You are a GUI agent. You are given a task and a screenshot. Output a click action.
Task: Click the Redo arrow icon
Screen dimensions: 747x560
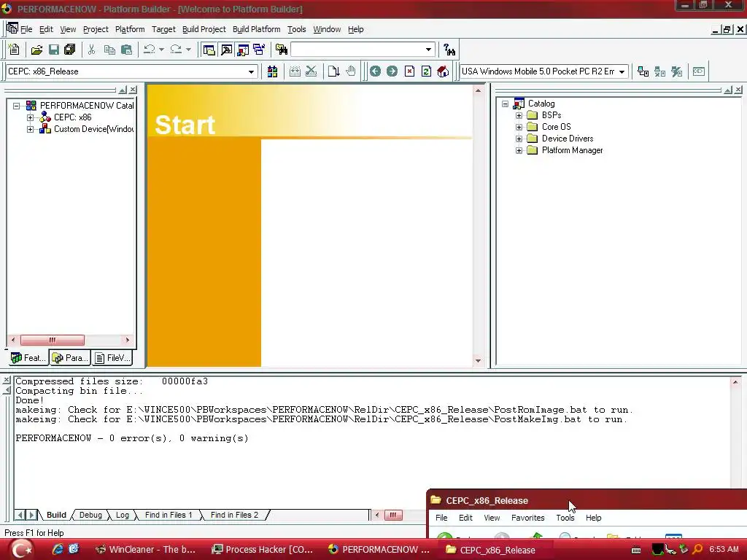click(176, 50)
